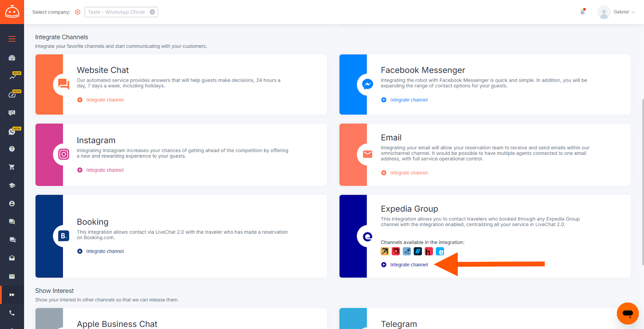Open the graduation cap sidebar icon
This screenshot has width=644, height=329.
pyautogui.click(x=12, y=185)
